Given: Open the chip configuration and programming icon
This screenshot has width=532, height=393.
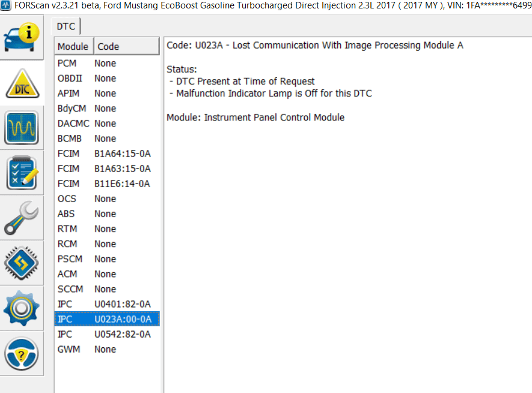Looking at the screenshot, I should point(22,263).
